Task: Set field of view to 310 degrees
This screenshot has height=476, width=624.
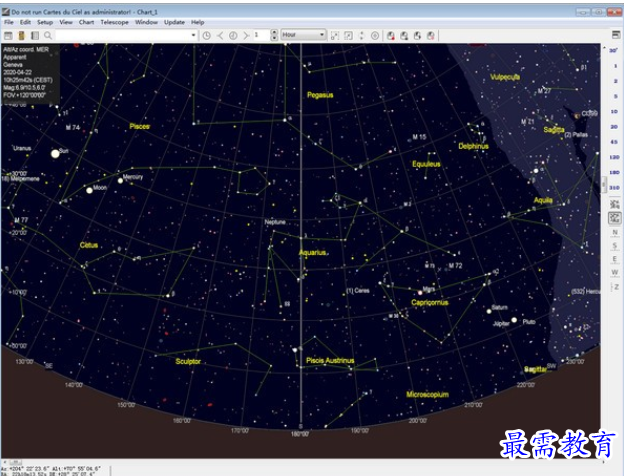Action: pos(614,187)
